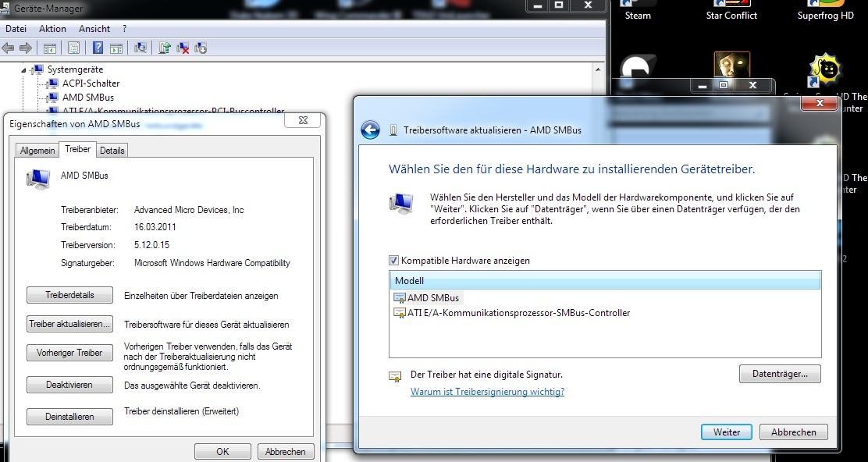The width and height of the screenshot is (868, 462).
Task: Open the Datei menu
Action: coord(16,29)
